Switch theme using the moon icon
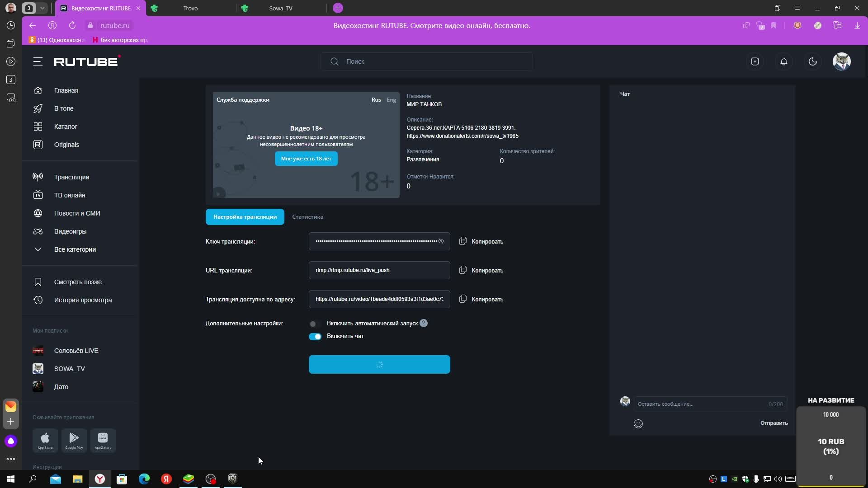 pyautogui.click(x=812, y=61)
